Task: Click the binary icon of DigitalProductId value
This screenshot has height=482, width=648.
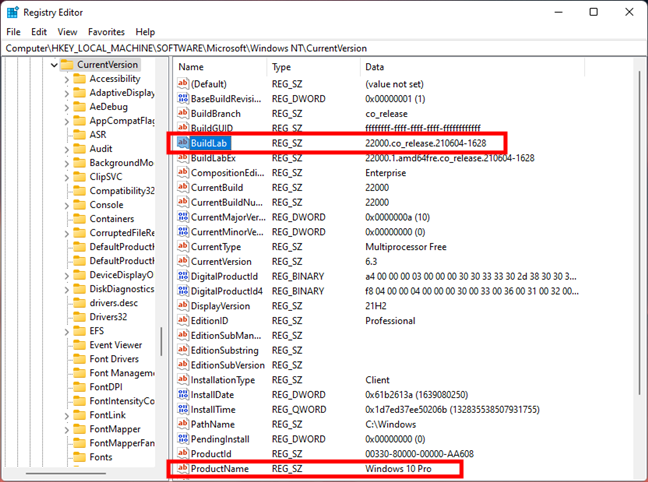Action: coord(183,277)
